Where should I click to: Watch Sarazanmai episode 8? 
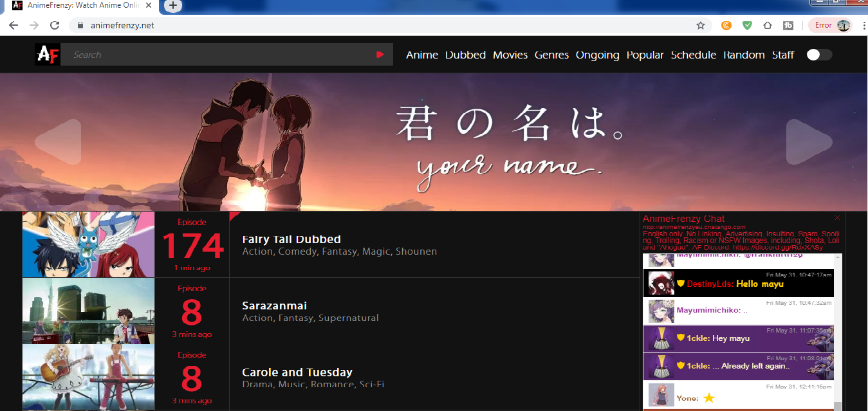(x=192, y=311)
